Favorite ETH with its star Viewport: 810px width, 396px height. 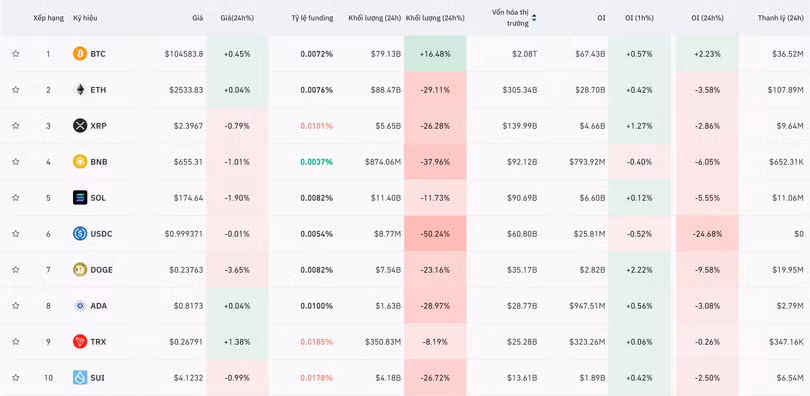[x=15, y=90]
